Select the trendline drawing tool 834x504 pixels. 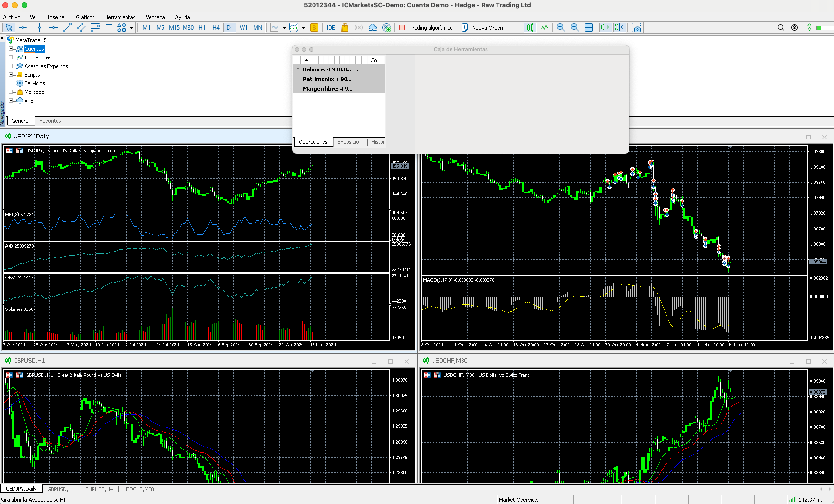tap(67, 27)
